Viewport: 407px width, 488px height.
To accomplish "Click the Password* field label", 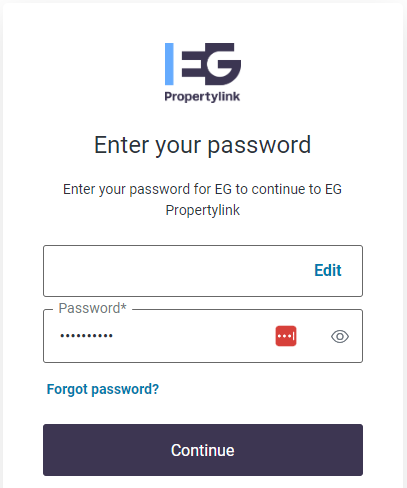I will click(x=92, y=308).
